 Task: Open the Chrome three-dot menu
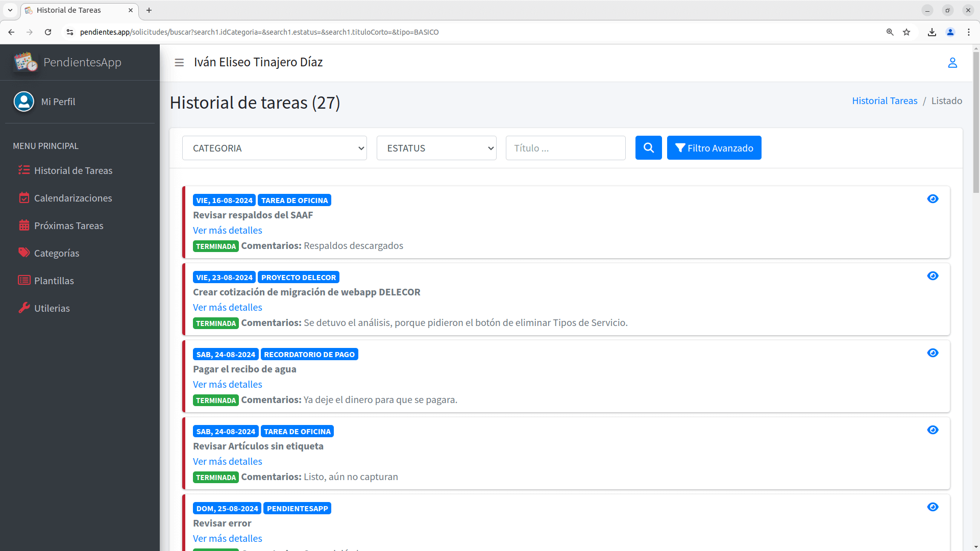pos(969,32)
